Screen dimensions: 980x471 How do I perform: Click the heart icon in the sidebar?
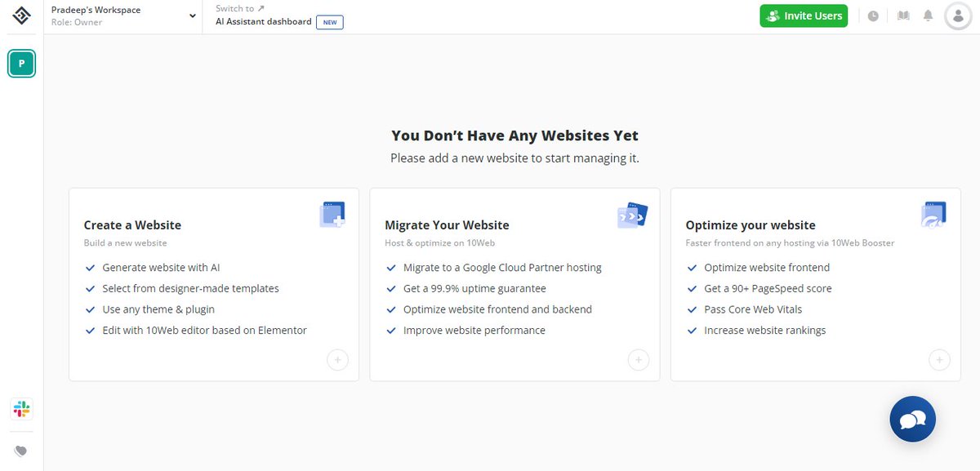click(x=21, y=451)
